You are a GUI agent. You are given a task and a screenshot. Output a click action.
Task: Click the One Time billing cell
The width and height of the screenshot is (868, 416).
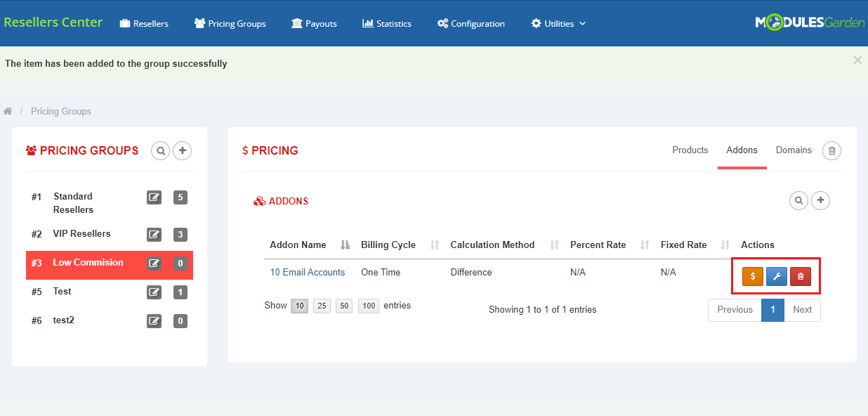click(381, 272)
